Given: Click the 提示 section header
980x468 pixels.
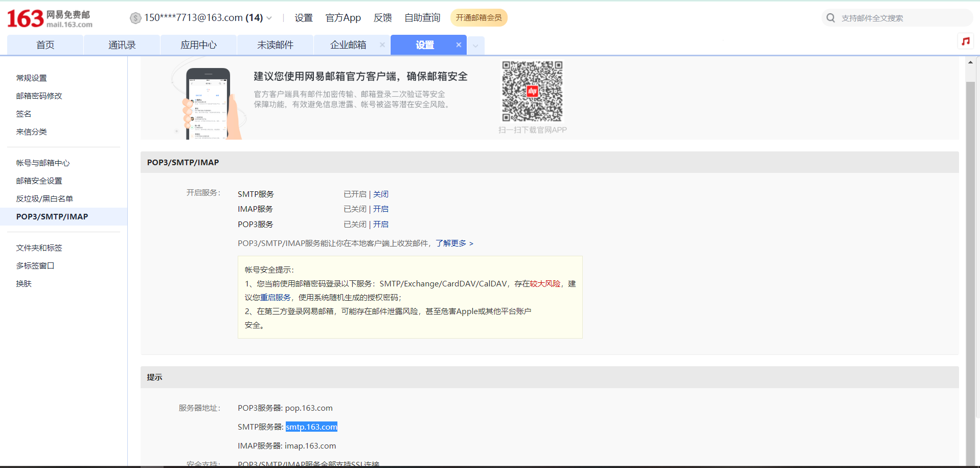Looking at the screenshot, I should click(550, 377).
